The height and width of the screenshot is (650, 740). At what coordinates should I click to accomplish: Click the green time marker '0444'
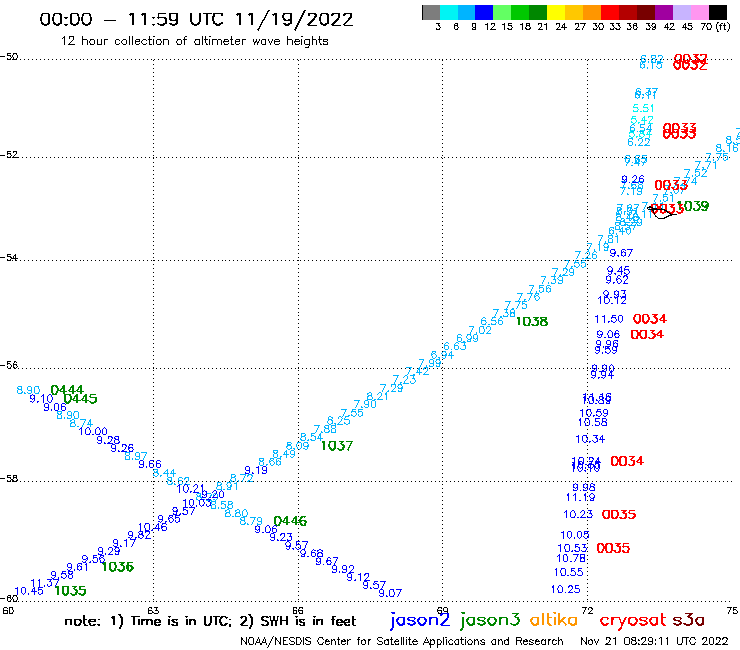point(67,390)
